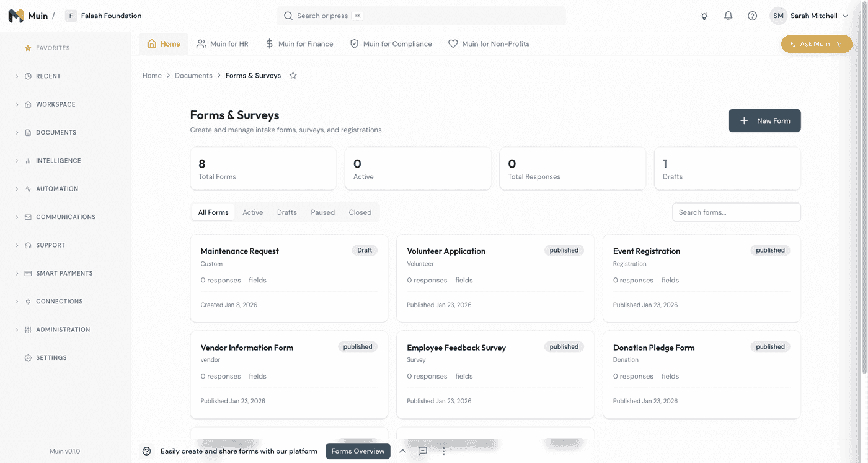Expand the bottom bar chevron up
The image size is (868, 463).
click(x=402, y=451)
